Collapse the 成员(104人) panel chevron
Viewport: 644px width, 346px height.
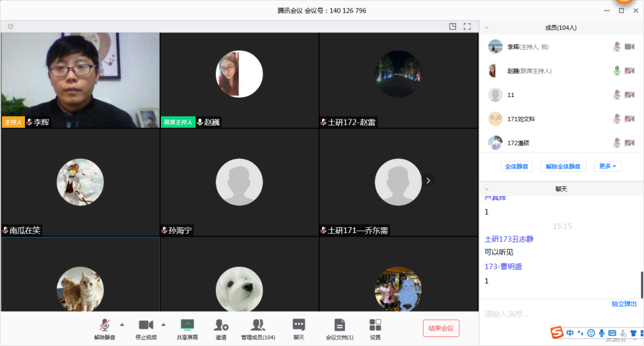487,28
